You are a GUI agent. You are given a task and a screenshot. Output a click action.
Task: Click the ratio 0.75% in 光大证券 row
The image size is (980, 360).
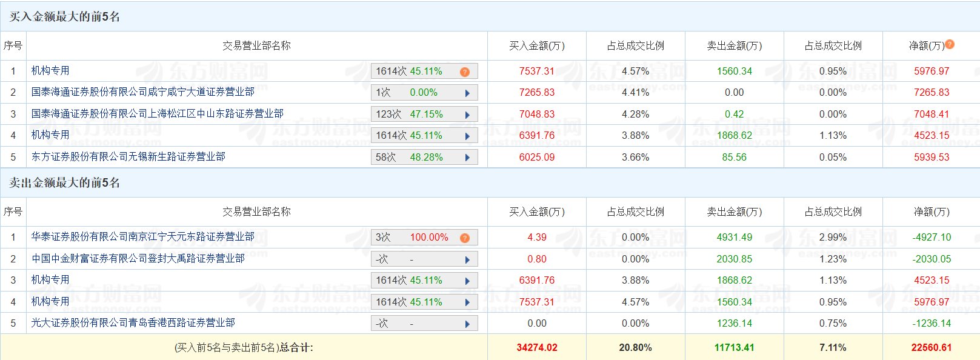(x=833, y=323)
